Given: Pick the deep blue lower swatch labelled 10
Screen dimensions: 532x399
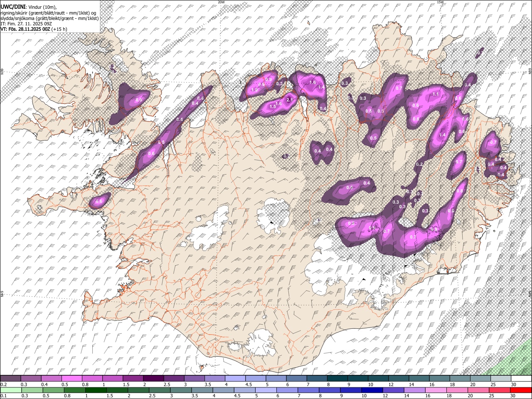Looking at the screenshot, I should tap(372, 390).
